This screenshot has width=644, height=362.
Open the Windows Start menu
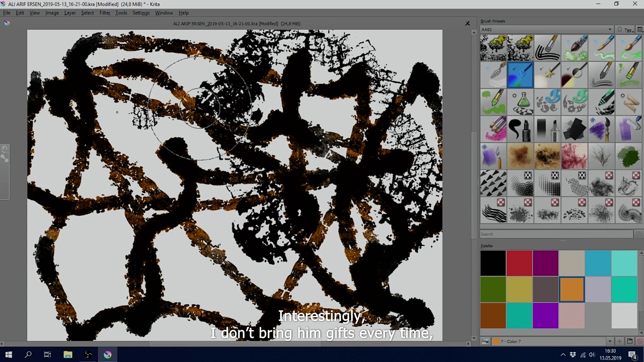click(x=9, y=355)
